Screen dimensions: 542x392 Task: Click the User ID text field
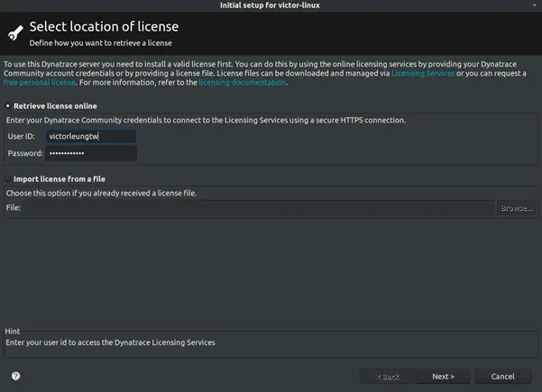90,136
